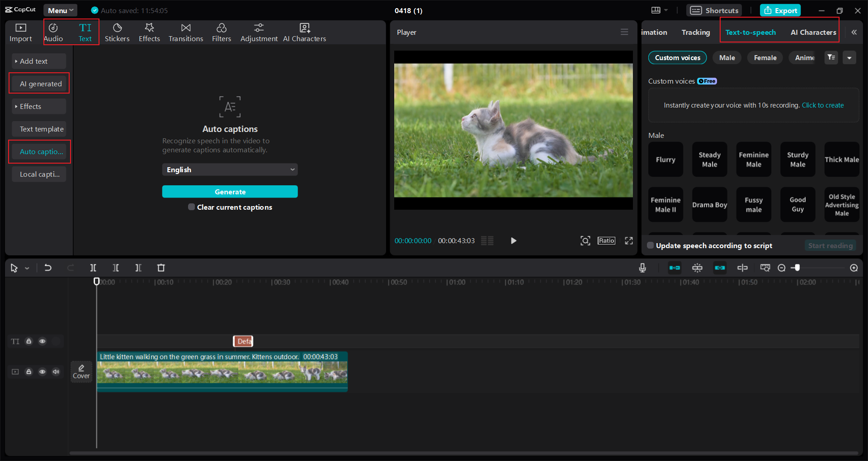The image size is (868, 461).
Task: Click the Export button
Action: coord(780,10)
